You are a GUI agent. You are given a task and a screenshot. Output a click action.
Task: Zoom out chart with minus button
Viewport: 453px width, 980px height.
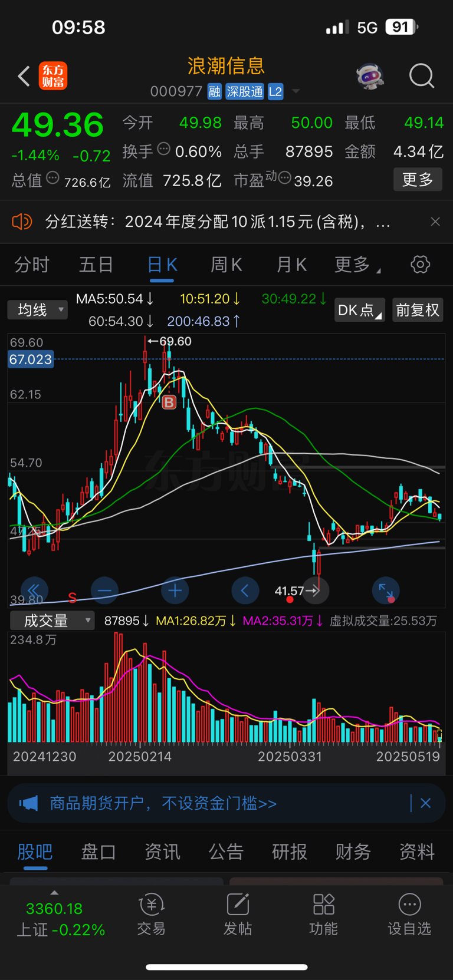(104, 590)
